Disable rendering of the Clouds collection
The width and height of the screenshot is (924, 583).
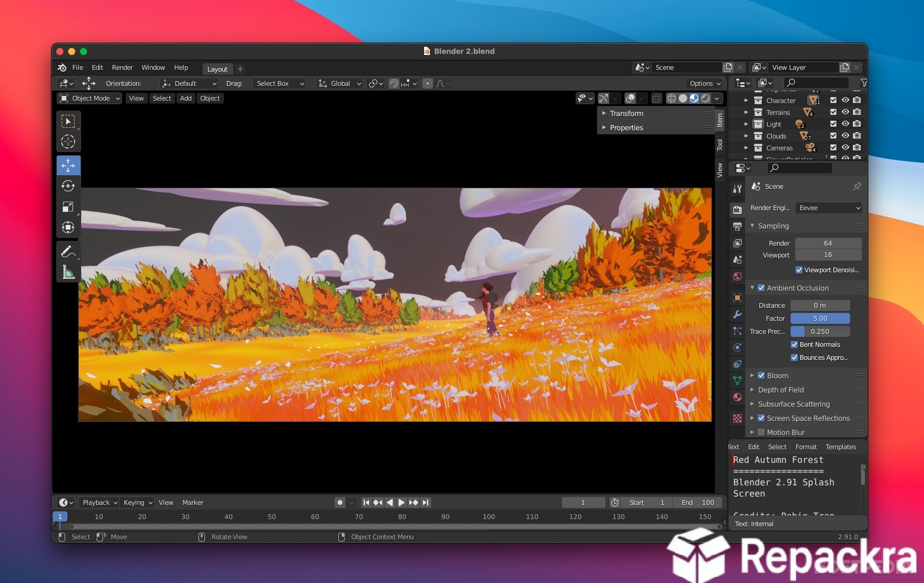coord(856,136)
